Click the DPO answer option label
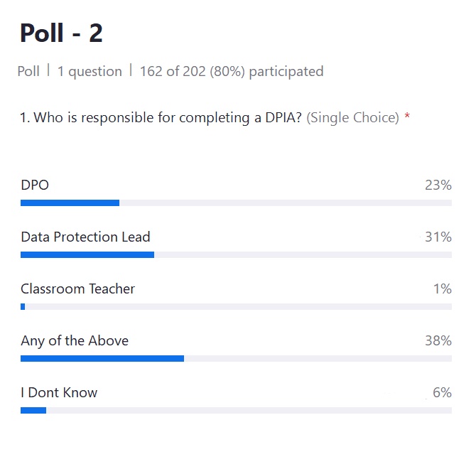This screenshot has width=476, height=474. [35, 185]
